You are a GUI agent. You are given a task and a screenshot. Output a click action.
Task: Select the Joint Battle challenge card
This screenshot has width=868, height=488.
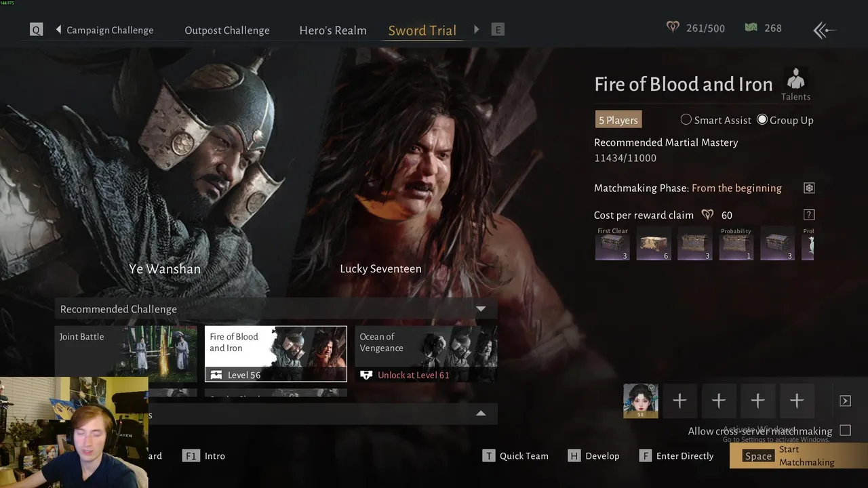126,354
